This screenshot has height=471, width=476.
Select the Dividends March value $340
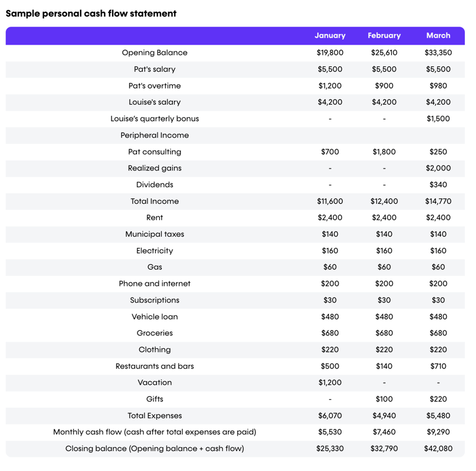pos(438,185)
